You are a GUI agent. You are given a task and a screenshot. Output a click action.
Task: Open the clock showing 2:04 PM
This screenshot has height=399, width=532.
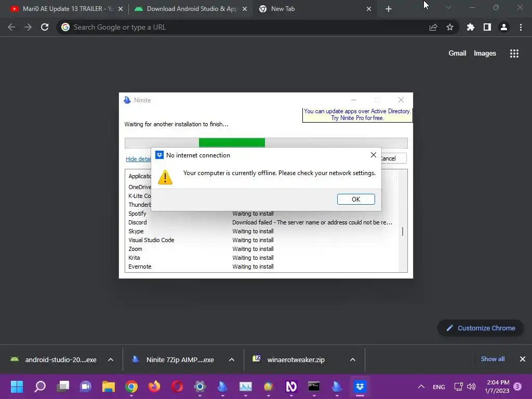pos(497,387)
